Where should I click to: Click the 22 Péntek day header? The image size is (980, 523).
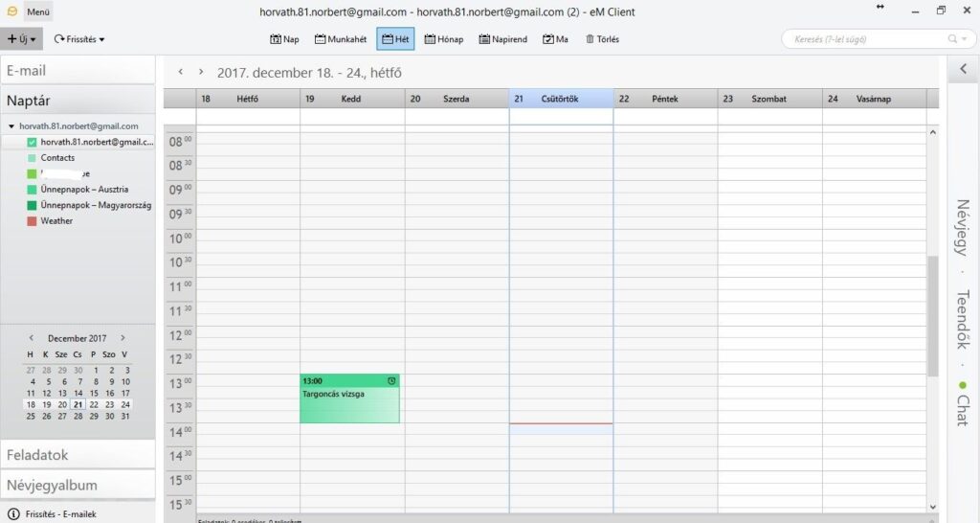(x=666, y=99)
